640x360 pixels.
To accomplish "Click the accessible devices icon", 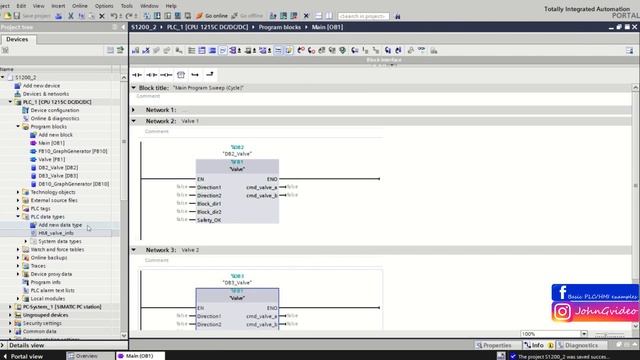I will (273, 16).
